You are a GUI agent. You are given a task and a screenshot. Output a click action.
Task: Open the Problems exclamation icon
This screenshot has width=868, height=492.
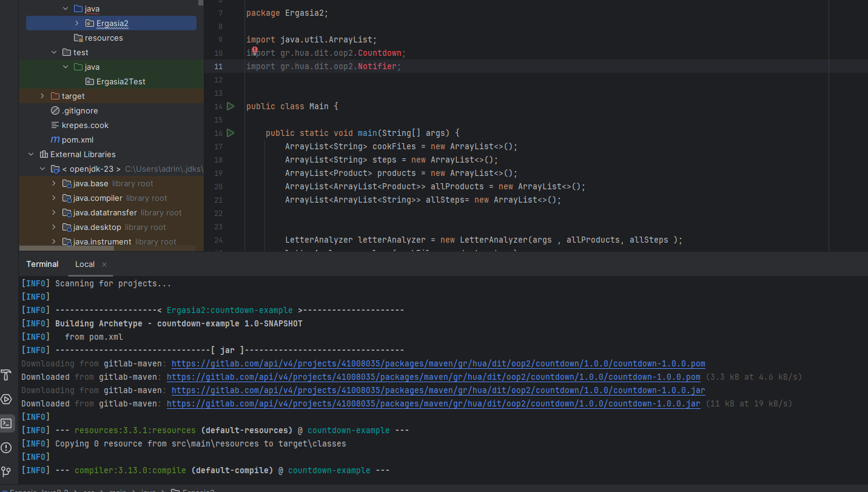coord(6,448)
